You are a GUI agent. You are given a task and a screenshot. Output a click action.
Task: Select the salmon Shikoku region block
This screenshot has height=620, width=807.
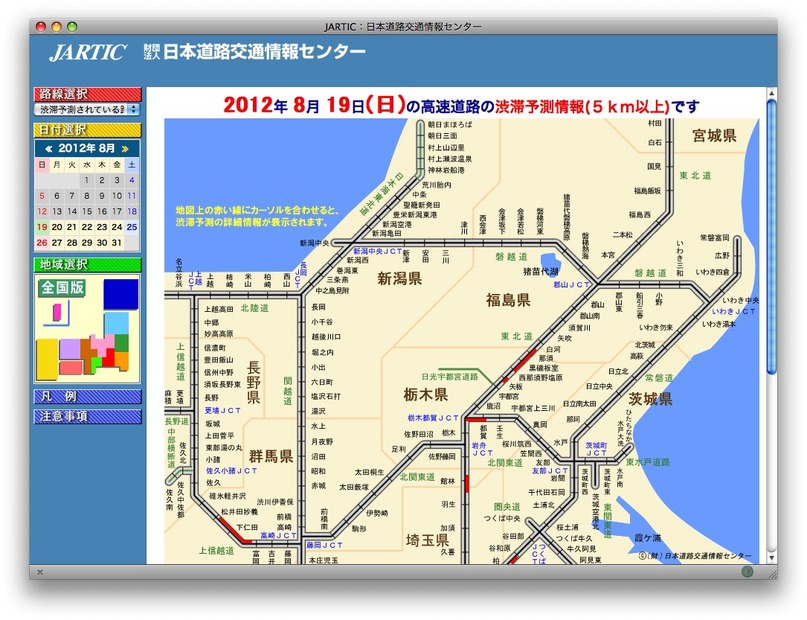pyautogui.click(x=71, y=367)
